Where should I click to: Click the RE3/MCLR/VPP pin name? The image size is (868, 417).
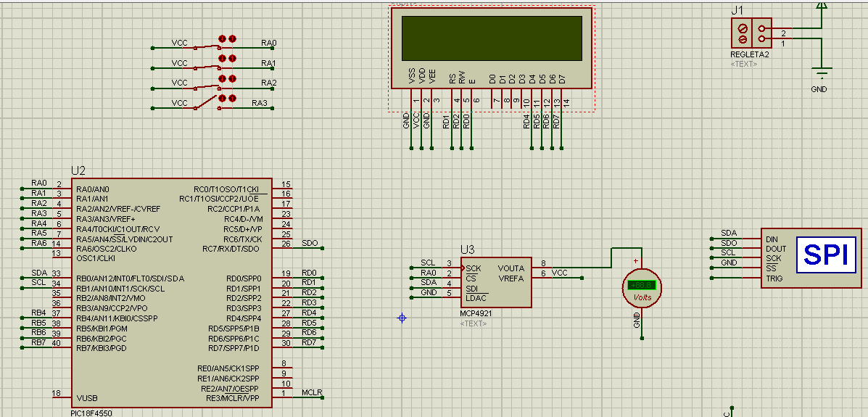(233, 399)
